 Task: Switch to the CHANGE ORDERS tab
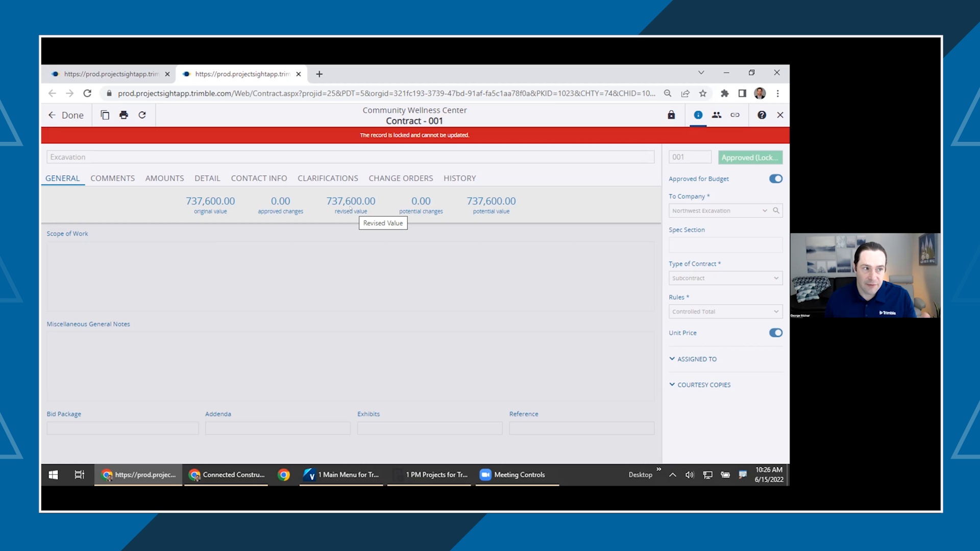[401, 178]
